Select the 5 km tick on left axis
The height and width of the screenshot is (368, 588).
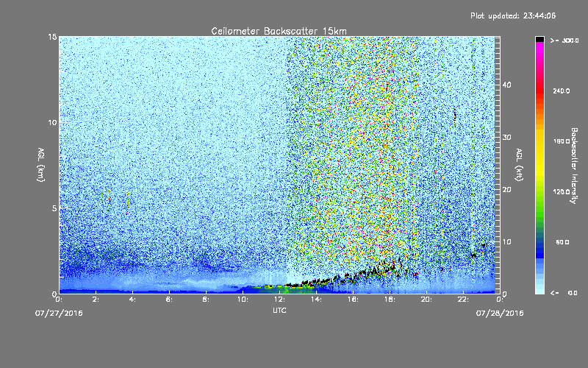(54, 208)
